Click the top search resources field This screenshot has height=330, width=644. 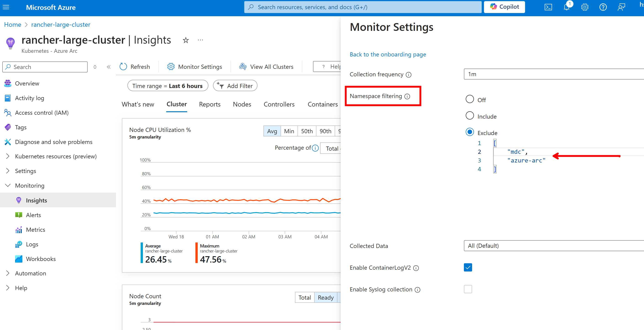pyautogui.click(x=363, y=7)
